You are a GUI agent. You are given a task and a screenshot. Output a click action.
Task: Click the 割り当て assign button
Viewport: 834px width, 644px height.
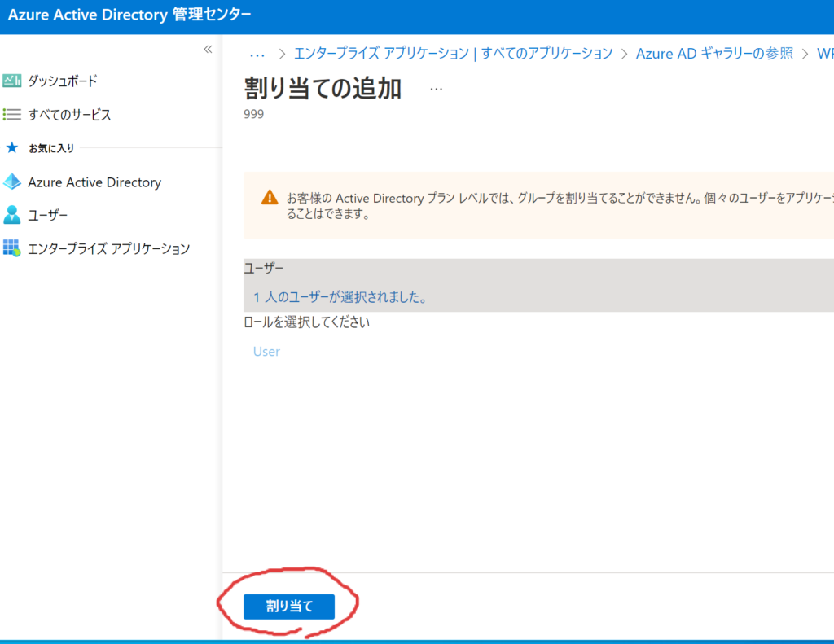point(289,607)
